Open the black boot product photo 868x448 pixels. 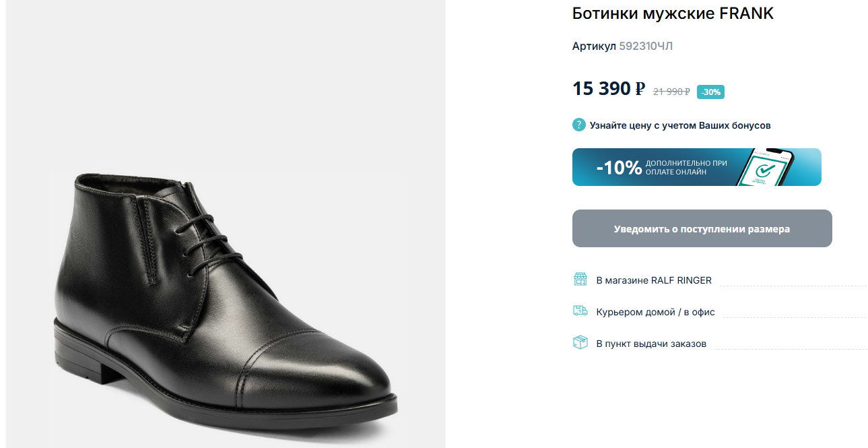point(225,296)
